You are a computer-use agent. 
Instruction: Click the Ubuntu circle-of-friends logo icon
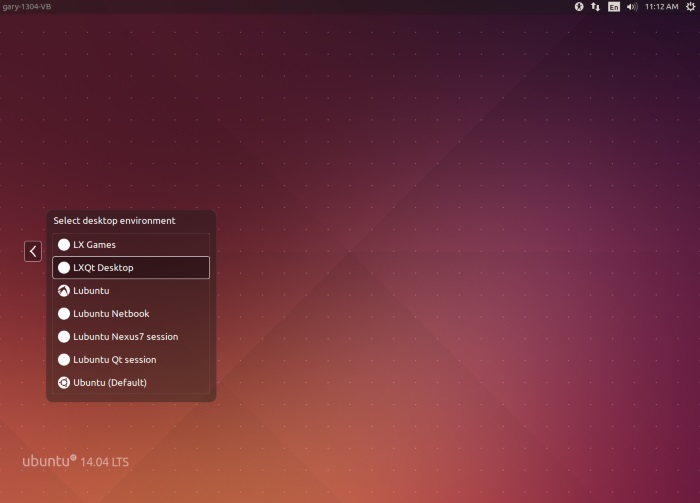tap(64, 383)
